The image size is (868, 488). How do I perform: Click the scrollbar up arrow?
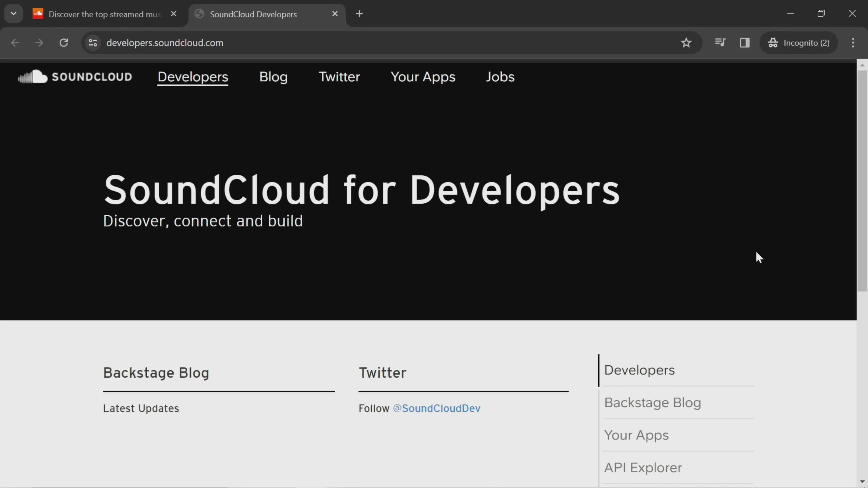click(x=862, y=65)
